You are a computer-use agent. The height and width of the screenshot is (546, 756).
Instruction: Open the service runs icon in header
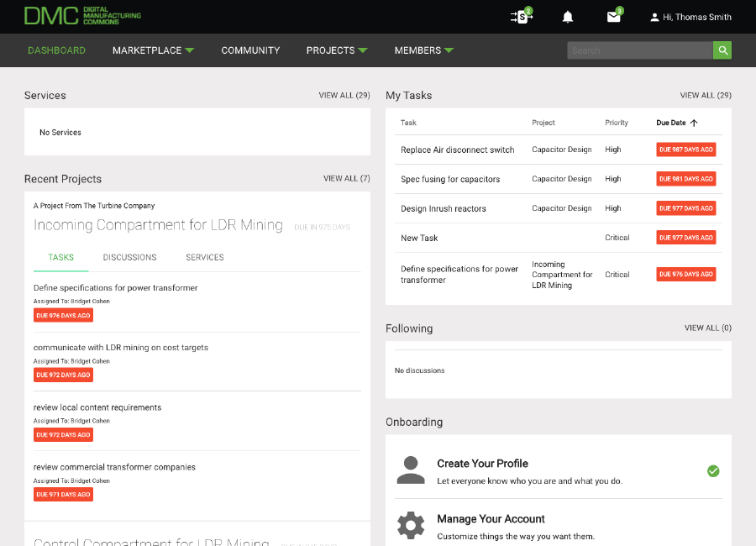click(x=521, y=17)
